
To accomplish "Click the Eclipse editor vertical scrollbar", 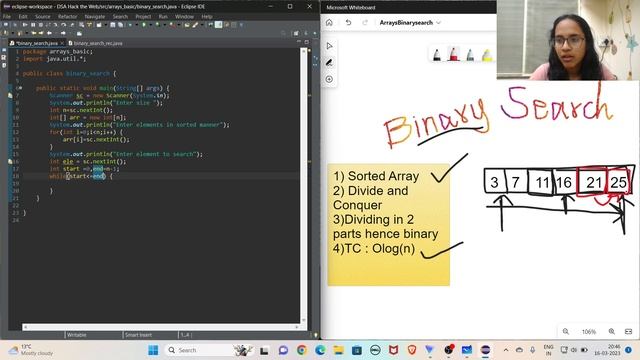I will (x=303, y=186).
